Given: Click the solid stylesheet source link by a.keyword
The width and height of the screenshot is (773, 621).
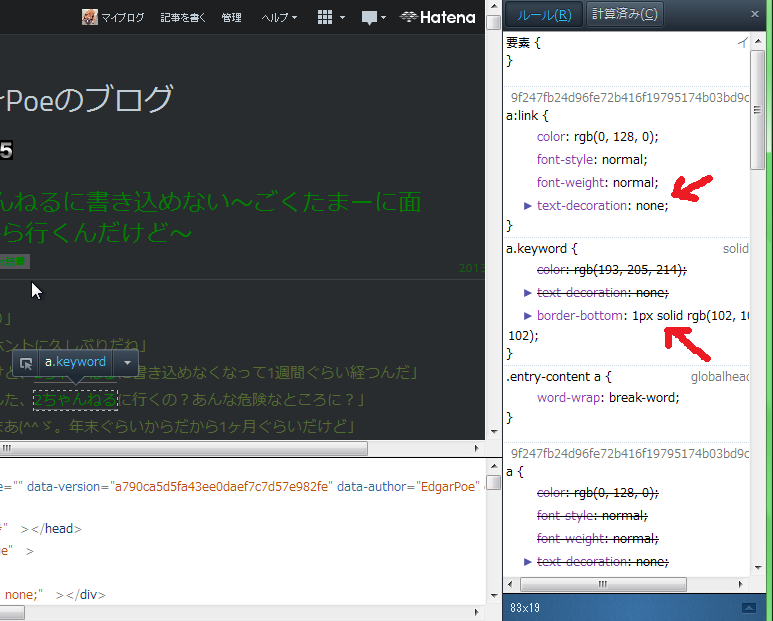Looking at the screenshot, I should [736, 249].
